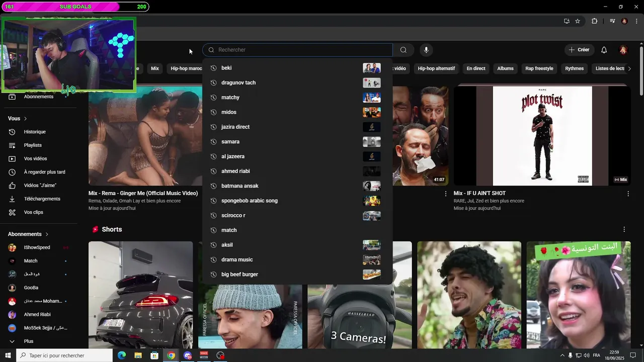Viewport: 644px width, 362px height.
Task: Choose 'midos' from search history
Action: [297, 112]
